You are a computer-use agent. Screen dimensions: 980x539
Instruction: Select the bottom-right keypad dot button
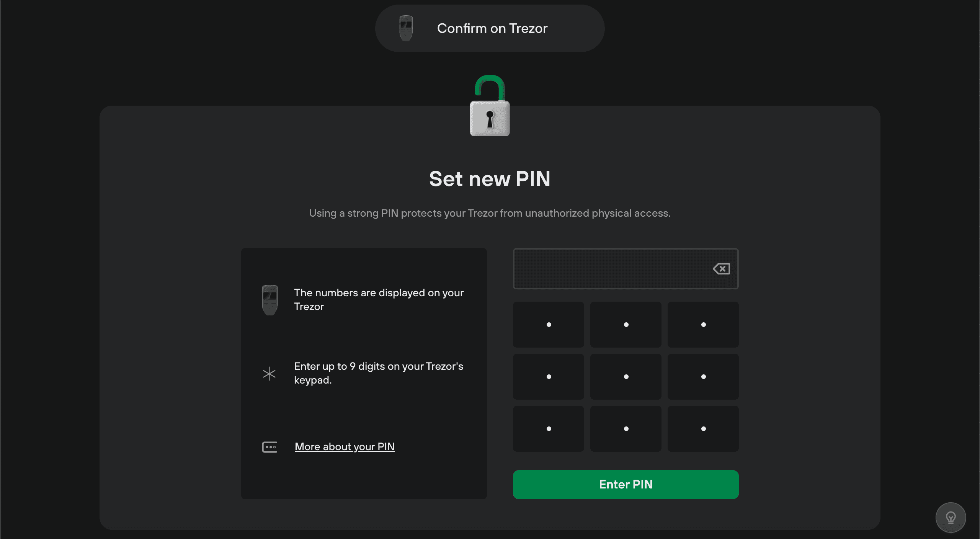(x=703, y=429)
